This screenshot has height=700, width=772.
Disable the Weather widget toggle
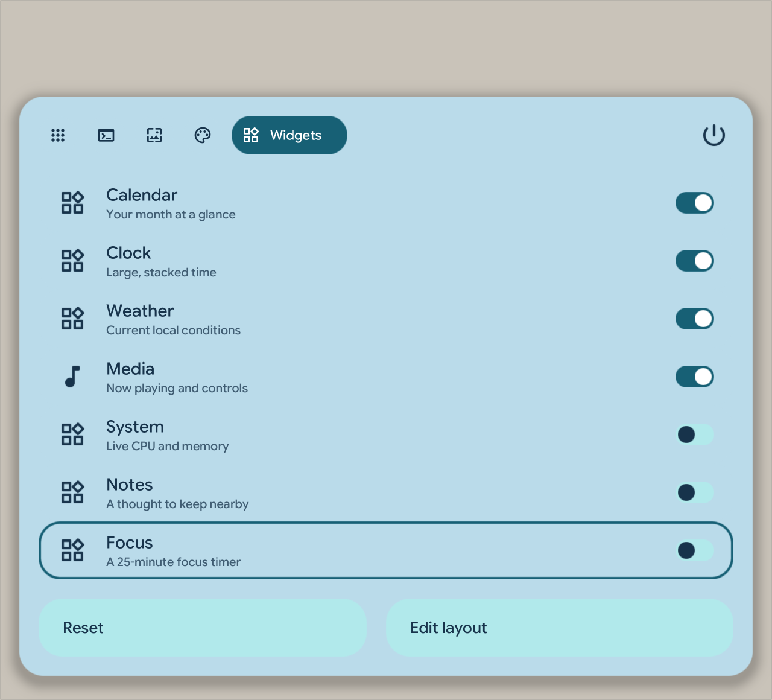pyautogui.click(x=695, y=319)
